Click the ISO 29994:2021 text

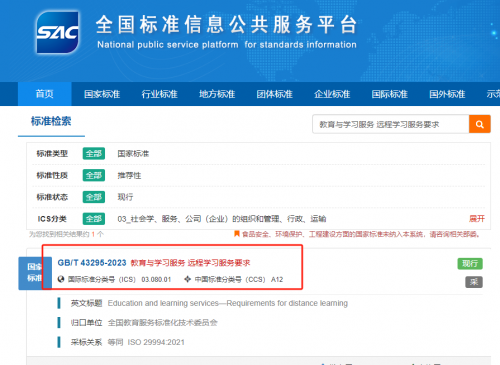tap(156, 342)
